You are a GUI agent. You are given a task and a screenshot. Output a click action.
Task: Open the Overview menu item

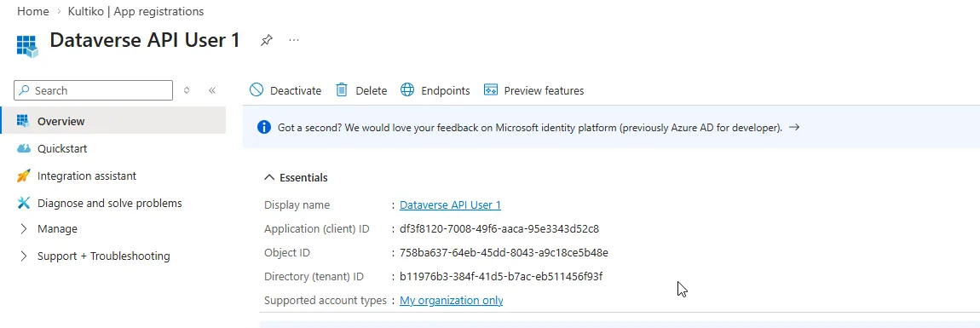pos(113,121)
